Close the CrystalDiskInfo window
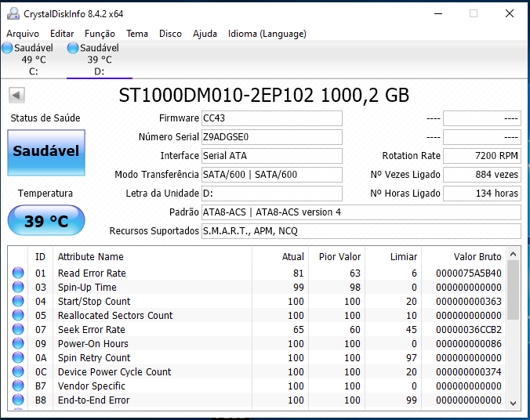Image resolution: width=530 pixels, height=420 pixels. tap(510, 13)
